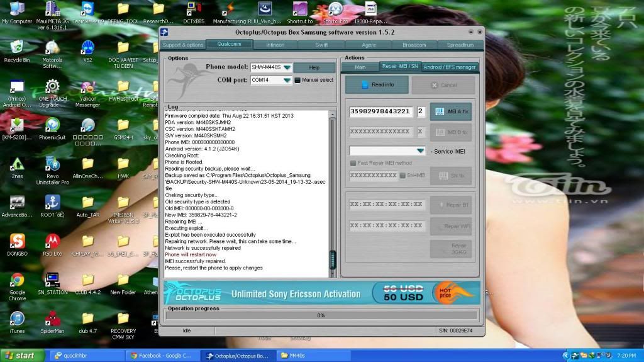
Task: Click IMEI A number input field
Action: tap(380, 111)
